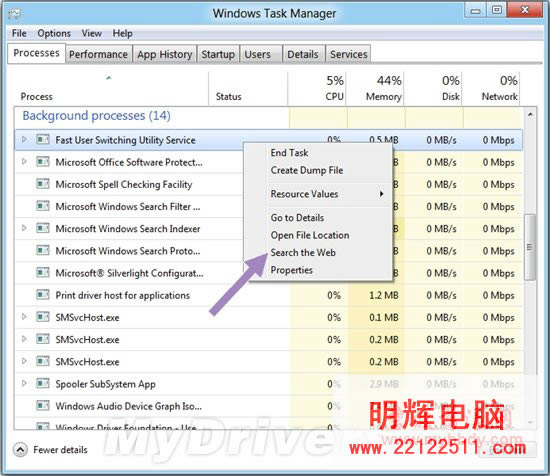Click the 1.2 MB memory value
Viewport: 550px width, 476px height.
(384, 295)
